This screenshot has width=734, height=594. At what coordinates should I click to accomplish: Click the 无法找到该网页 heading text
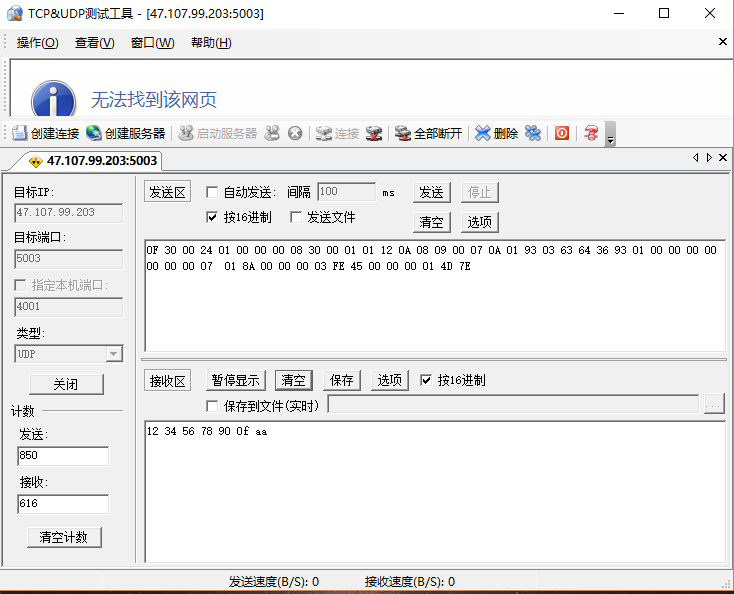[154, 100]
